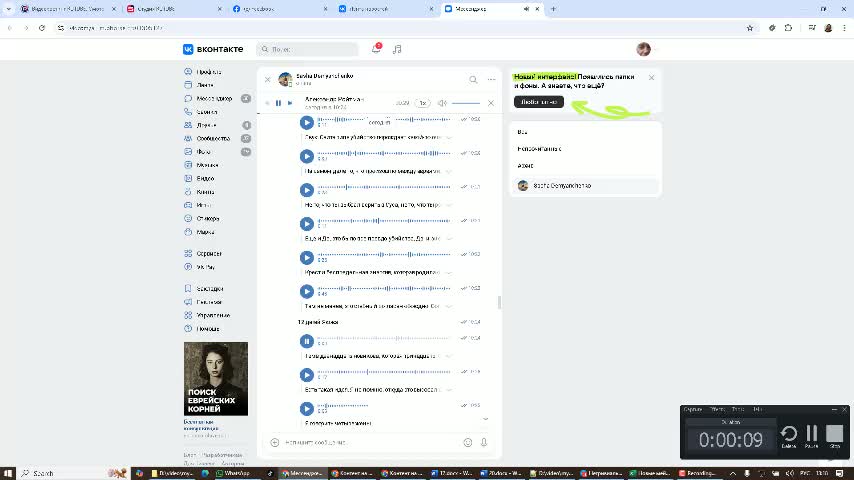Click the dark button in new interface banner
The image size is (854, 480).
[539, 102]
